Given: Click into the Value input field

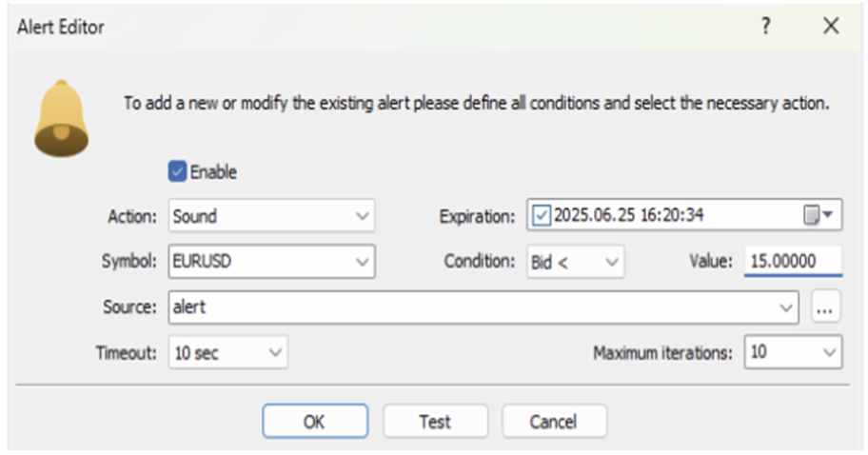Looking at the screenshot, I should pos(793,261).
